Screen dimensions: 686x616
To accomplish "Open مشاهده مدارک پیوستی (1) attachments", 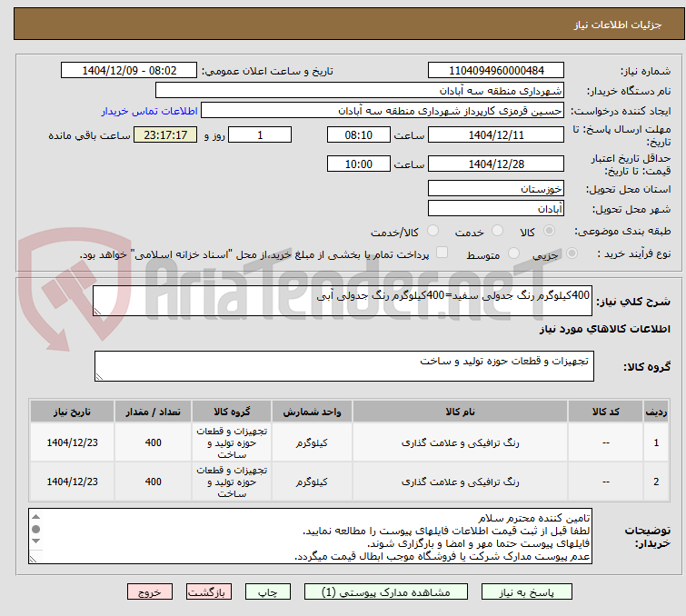I will [x=386, y=592].
